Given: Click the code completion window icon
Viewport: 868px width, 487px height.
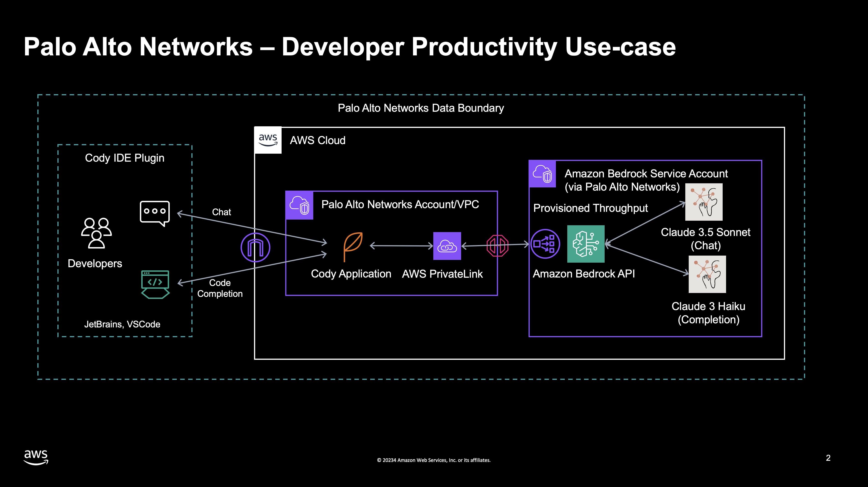Looking at the screenshot, I should point(155,284).
